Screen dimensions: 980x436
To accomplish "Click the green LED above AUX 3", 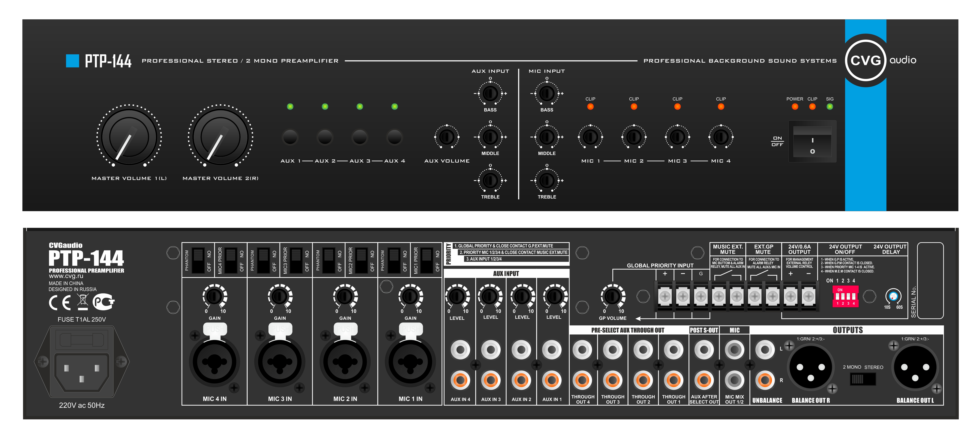I will click(x=359, y=107).
